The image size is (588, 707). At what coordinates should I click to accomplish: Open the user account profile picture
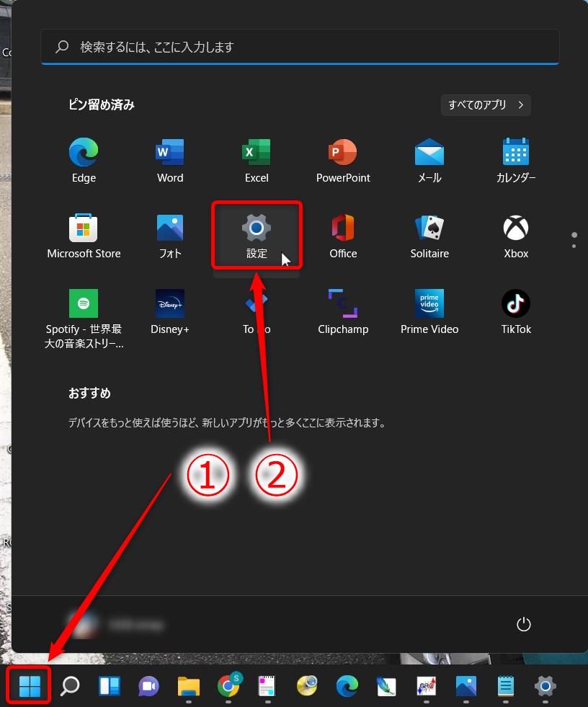point(84,625)
